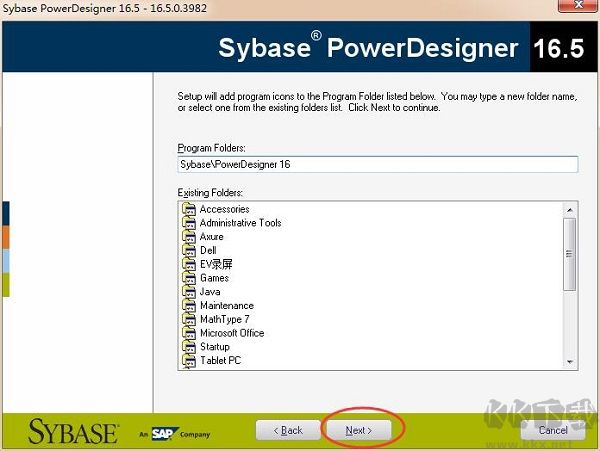
Task: Click the folder list scrollbar thumb
Action: (x=570, y=254)
